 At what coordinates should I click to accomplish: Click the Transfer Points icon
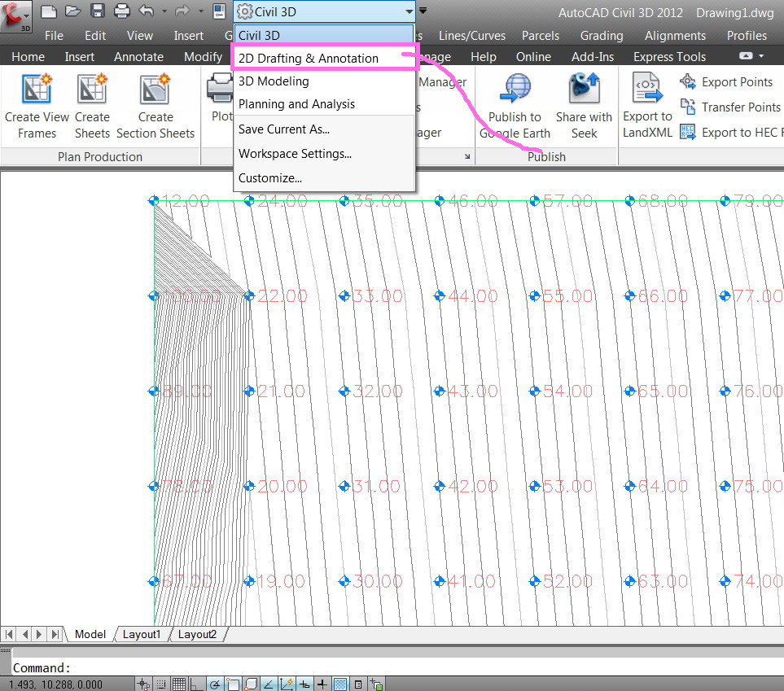(688, 106)
